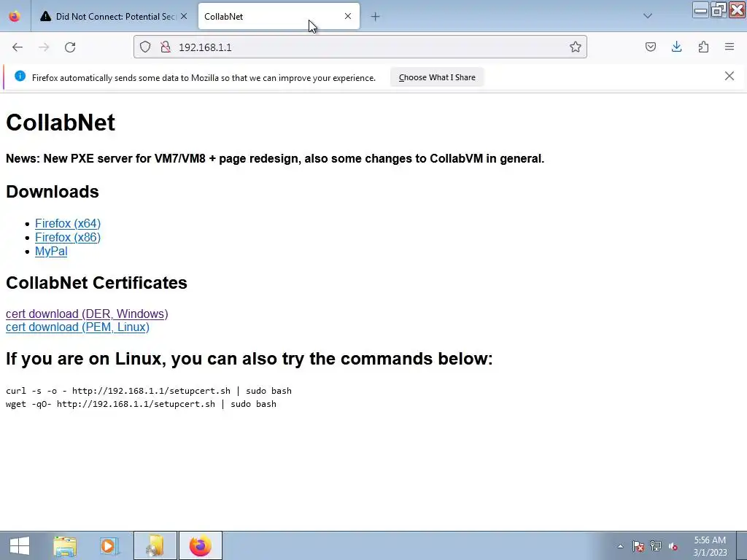Close the Did Not Connect tab
747x560 pixels.
[184, 16]
